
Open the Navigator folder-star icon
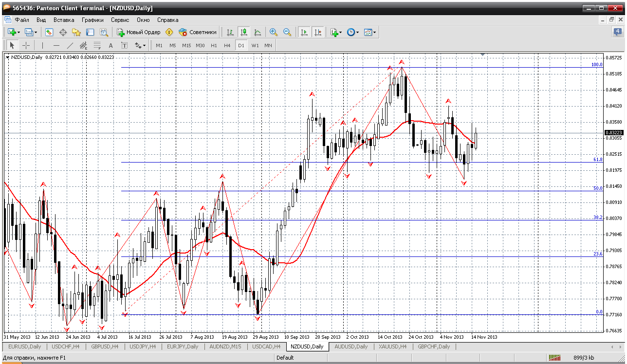pos(76,32)
